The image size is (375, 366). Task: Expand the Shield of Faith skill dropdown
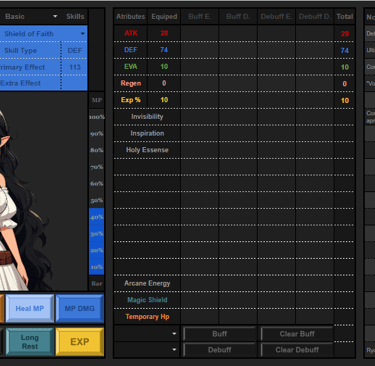coord(82,34)
